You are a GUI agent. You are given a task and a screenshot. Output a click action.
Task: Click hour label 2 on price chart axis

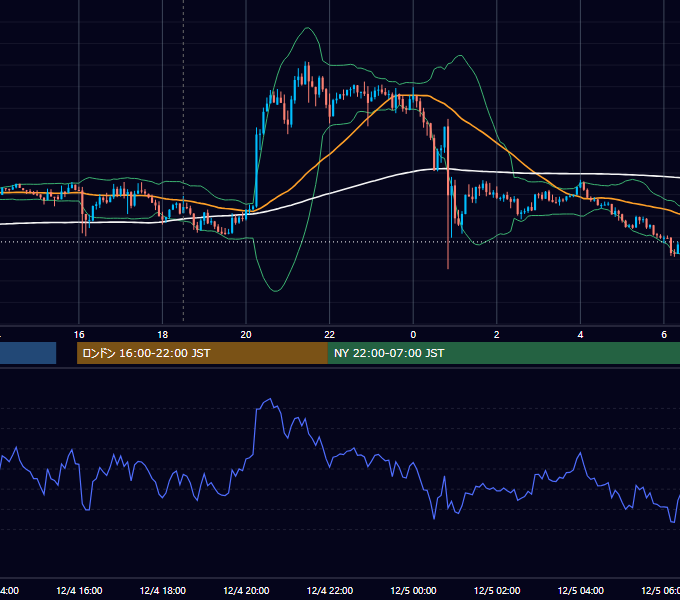(497, 335)
